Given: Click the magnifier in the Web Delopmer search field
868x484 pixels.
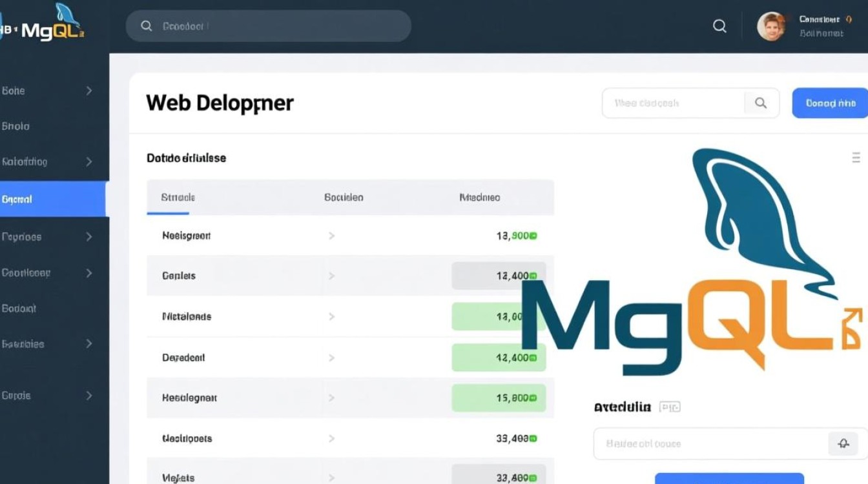Looking at the screenshot, I should pyautogui.click(x=760, y=103).
